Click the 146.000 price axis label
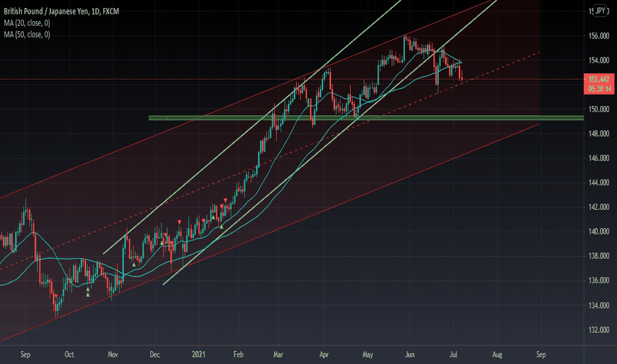 point(598,158)
